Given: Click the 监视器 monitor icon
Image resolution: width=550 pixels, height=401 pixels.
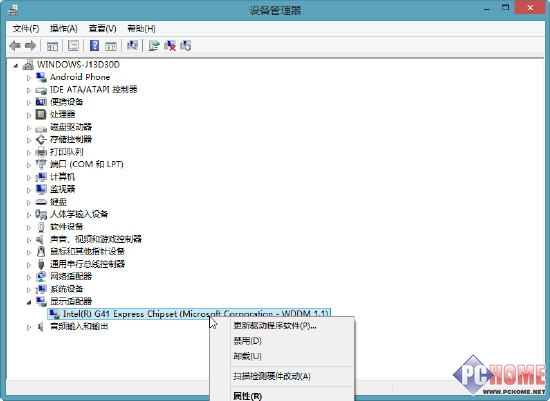Looking at the screenshot, I should (41, 189).
